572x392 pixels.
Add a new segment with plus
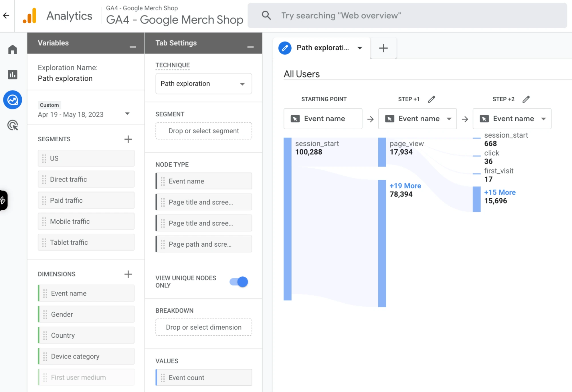pyautogui.click(x=128, y=139)
